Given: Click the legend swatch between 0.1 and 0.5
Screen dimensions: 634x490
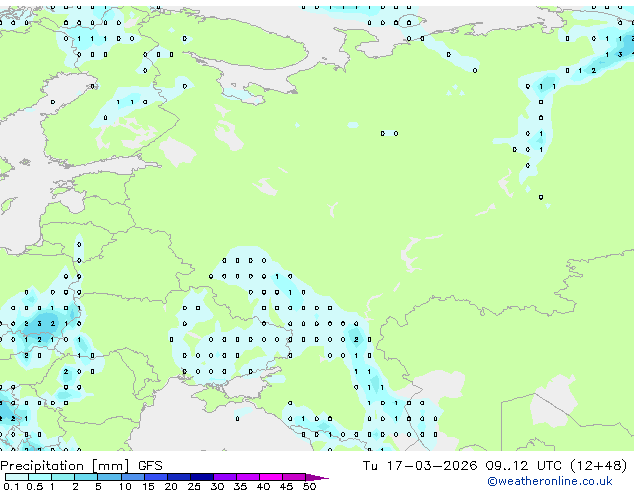Looking at the screenshot, I should [17, 477].
